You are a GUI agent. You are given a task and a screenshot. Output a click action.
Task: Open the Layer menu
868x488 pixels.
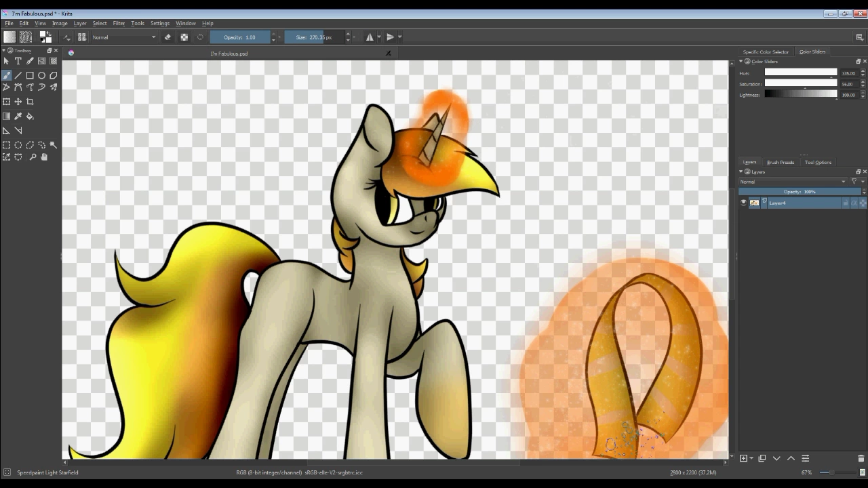80,23
